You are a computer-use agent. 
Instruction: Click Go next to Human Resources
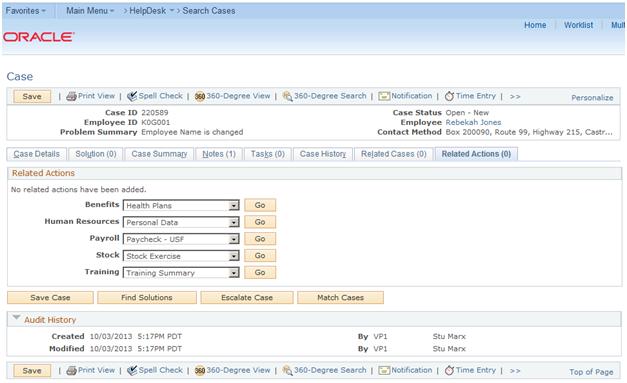pyautogui.click(x=260, y=222)
